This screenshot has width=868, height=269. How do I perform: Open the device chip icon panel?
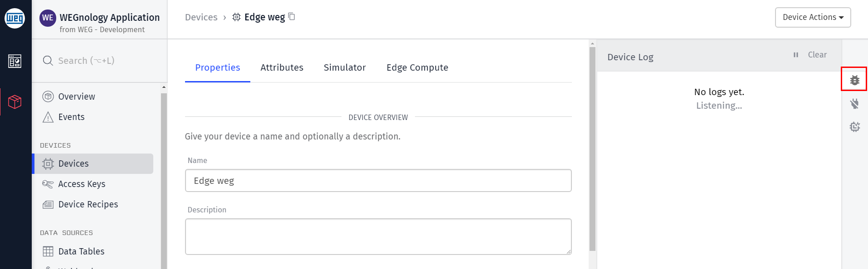pyautogui.click(x=854, y=127)
